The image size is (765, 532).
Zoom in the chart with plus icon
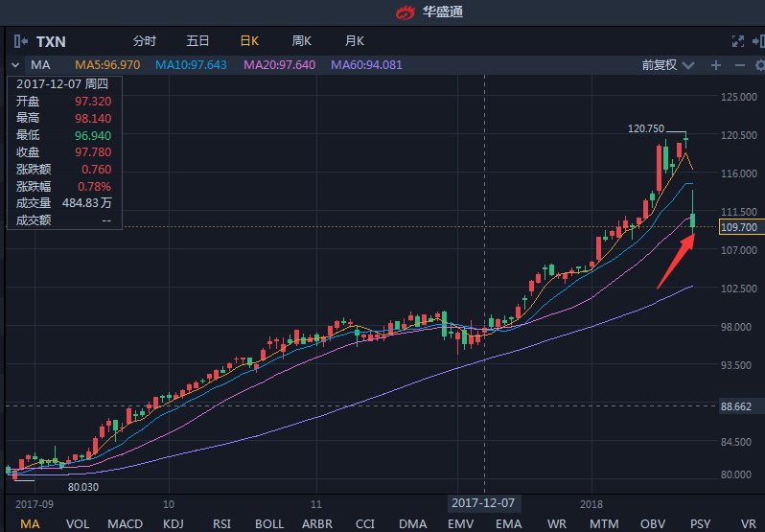pyautogui.click(x=715, y=65)
